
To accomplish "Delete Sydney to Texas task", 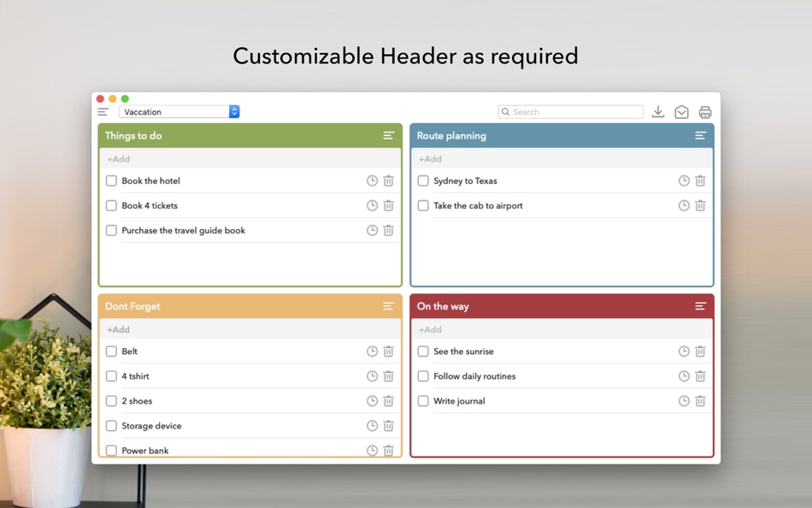I will [700, 181].
